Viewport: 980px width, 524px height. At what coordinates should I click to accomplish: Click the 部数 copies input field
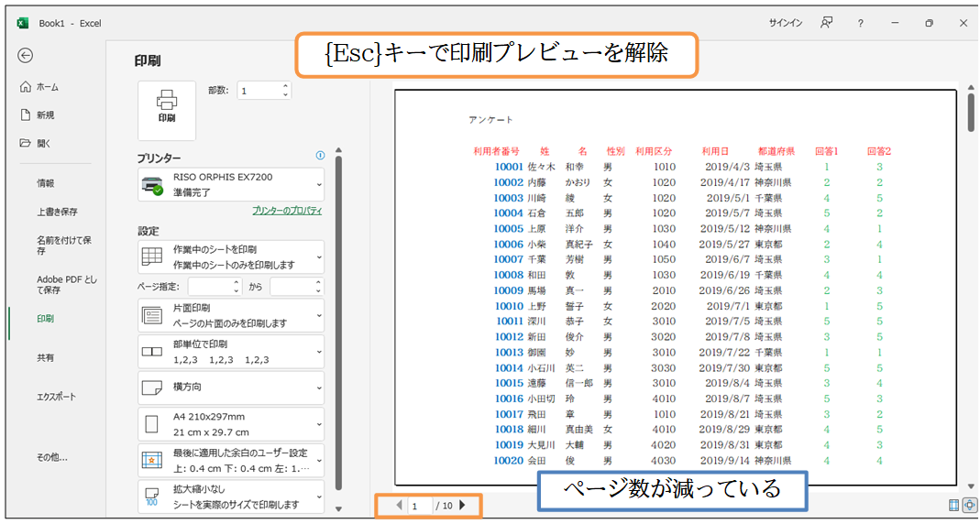coord(259,91)
